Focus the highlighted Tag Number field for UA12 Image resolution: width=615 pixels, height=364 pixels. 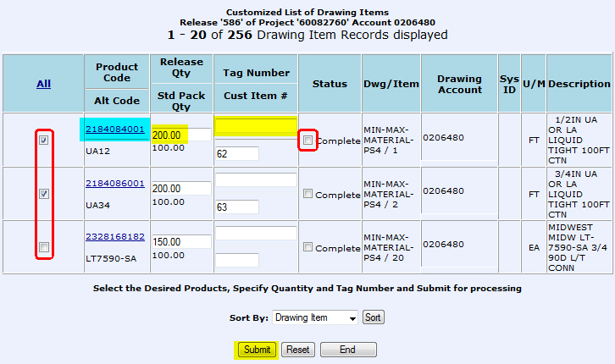point(256,127)
